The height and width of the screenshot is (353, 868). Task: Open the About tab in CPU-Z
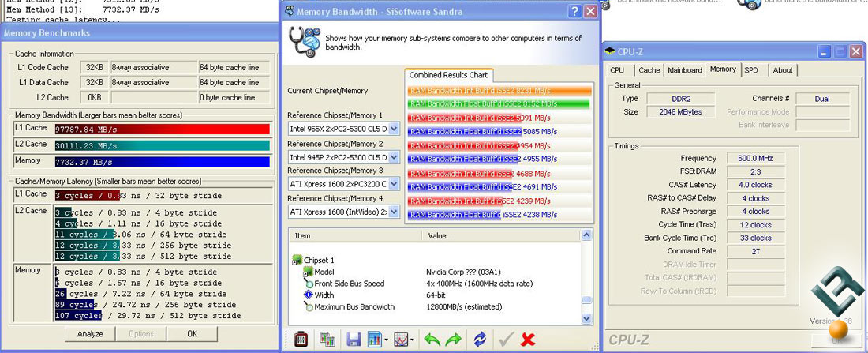click(783, 70)
